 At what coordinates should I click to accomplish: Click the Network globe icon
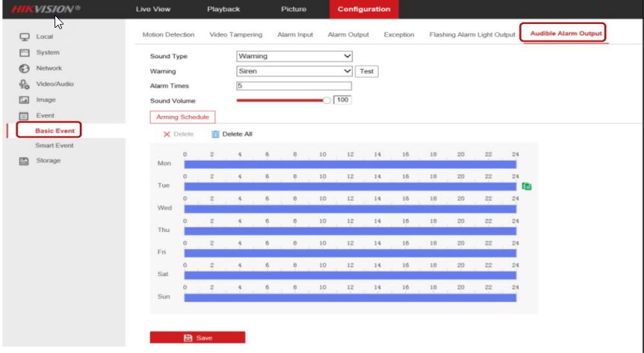click(24, 69)
